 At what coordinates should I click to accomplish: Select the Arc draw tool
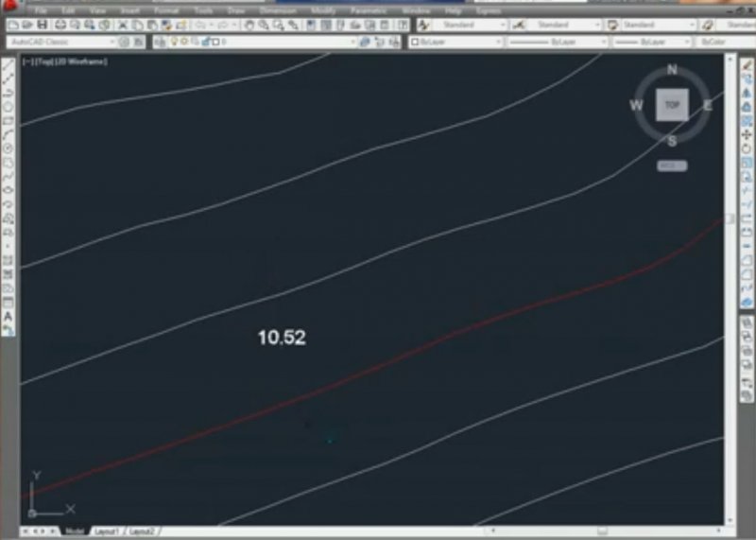click(8, 134)
